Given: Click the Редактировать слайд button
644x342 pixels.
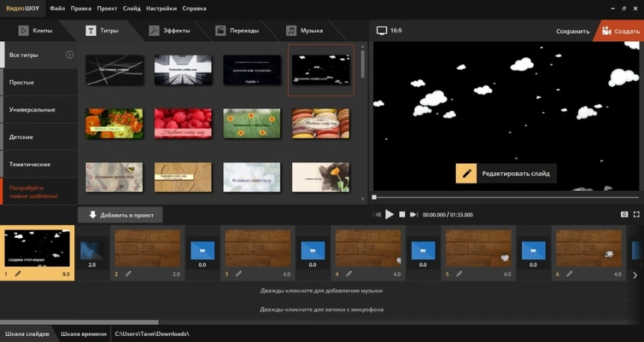Looking at the screenshot, I should click(x=506, y=174).
